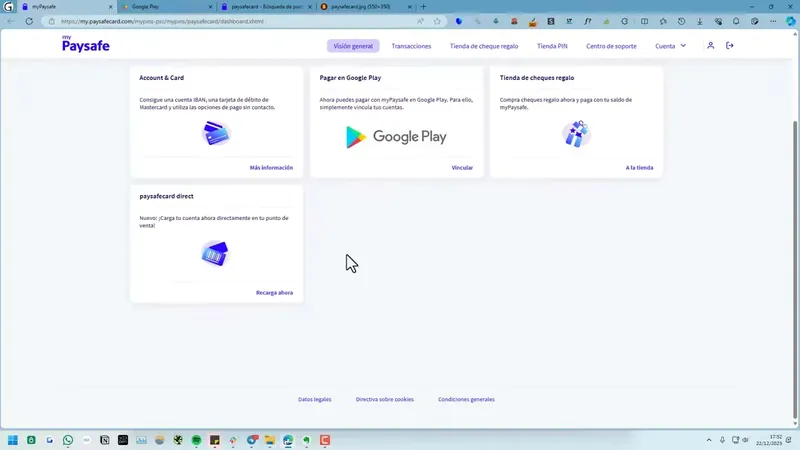Close the myPaysafe browser tab
Screen dimensions: 800x450
110,7
